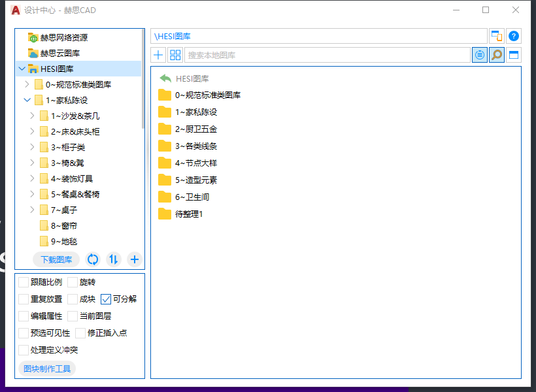The width and height of the screenshot is (536, 392).
Task: Open the 3~各类线条 folder in the file list
Action: [x=188, y=146]
